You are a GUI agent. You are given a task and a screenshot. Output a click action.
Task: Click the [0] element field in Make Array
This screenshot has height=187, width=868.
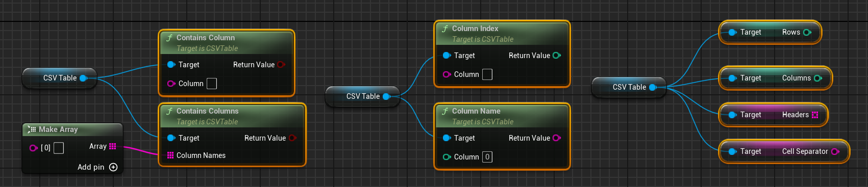59,148
